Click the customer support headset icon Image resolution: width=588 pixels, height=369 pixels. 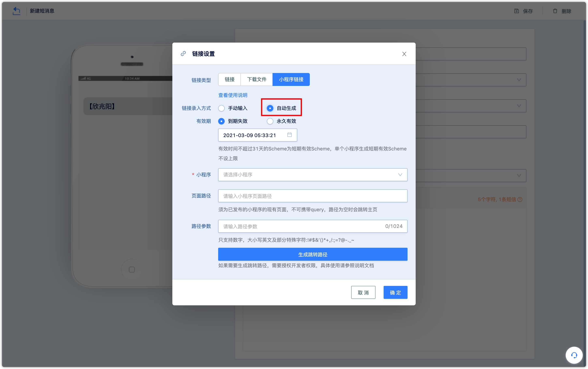pos(574,355)
